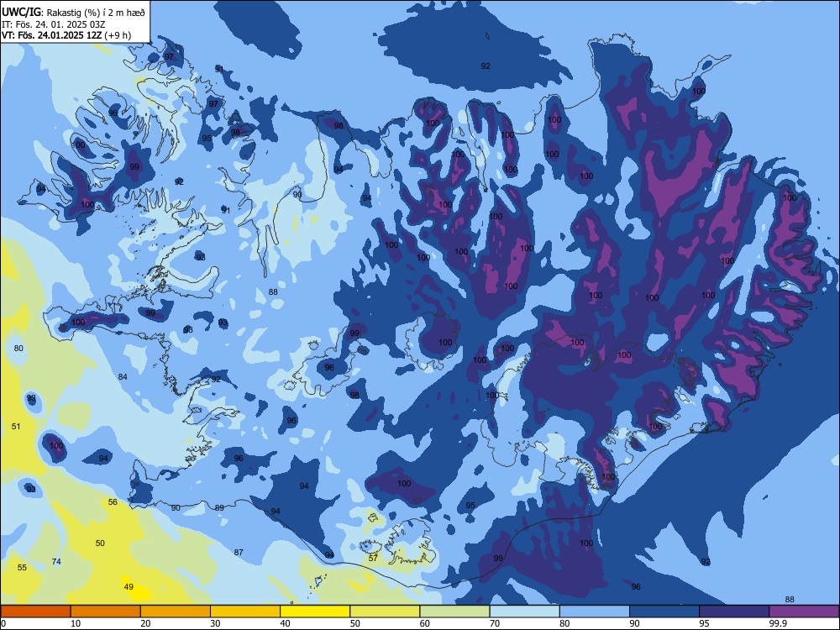
Task: Click the legend tick label '30'
Action: [x=215, y=623]
